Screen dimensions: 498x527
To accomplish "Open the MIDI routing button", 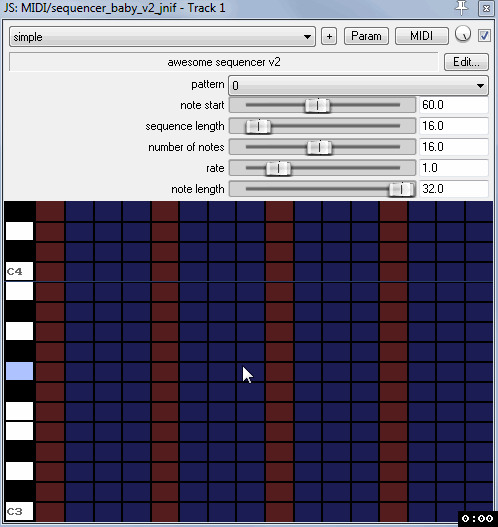I will point(422,36).
